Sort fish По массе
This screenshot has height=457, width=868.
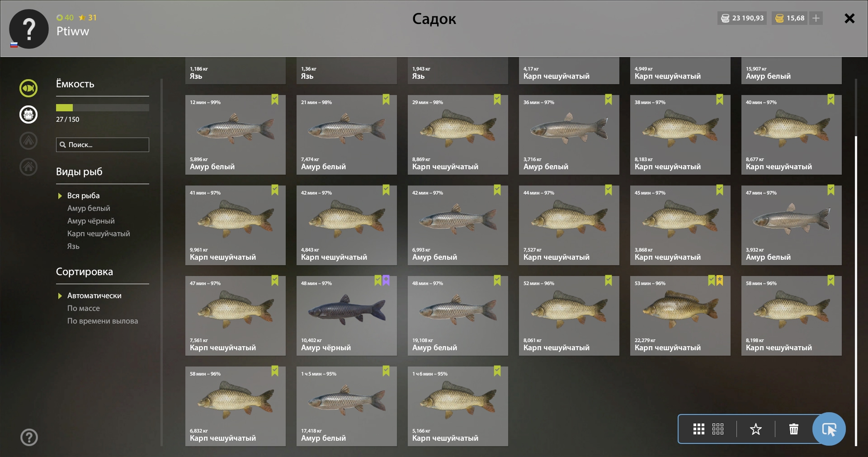click(x=84, y=308)
